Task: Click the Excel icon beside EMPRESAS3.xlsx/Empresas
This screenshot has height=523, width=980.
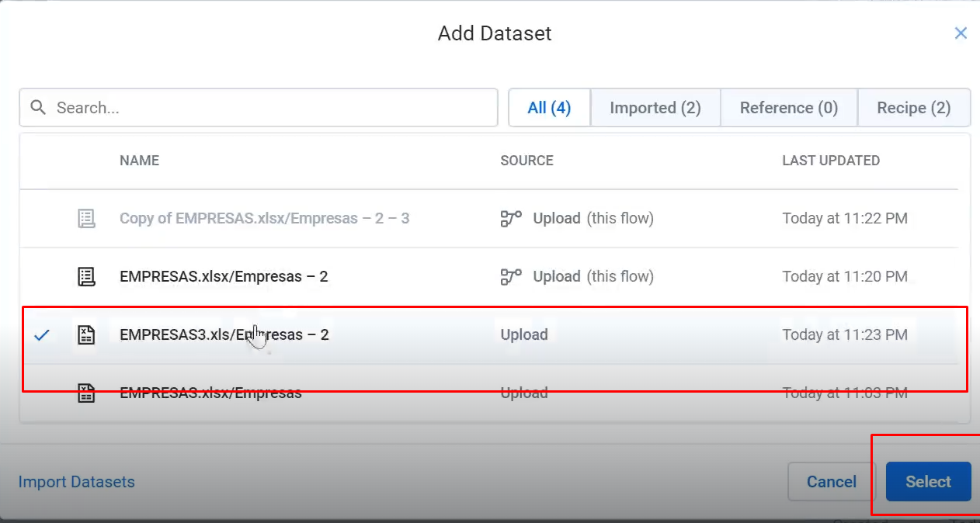Action: (85, 393)
